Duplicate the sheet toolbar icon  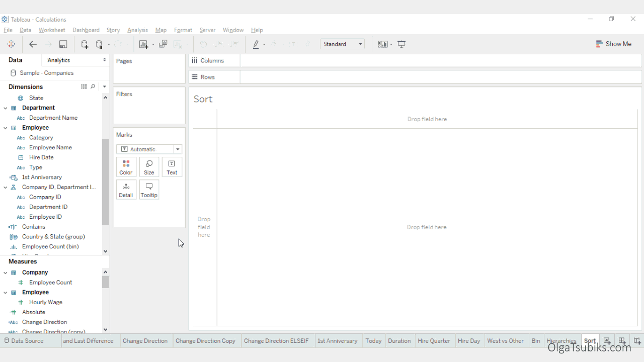163,44
